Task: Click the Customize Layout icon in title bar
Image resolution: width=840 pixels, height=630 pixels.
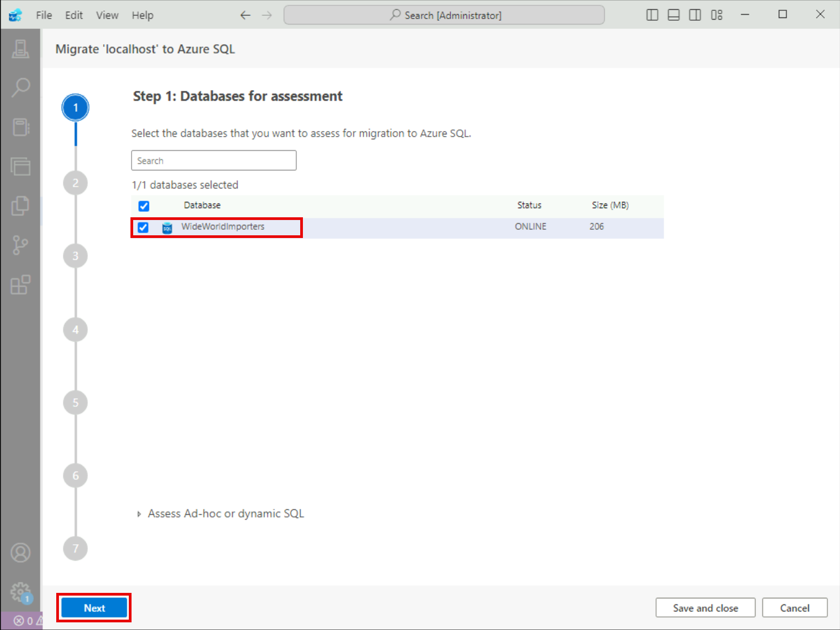Action: (x=717, y=15)
